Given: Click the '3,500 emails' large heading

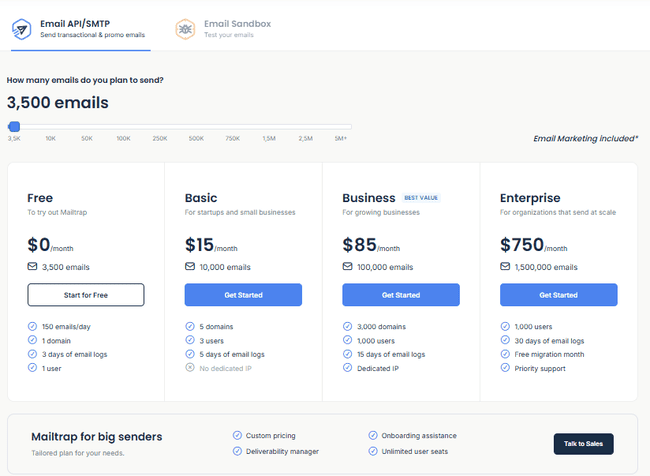Looking at the screenshot, I should (58, 102).
